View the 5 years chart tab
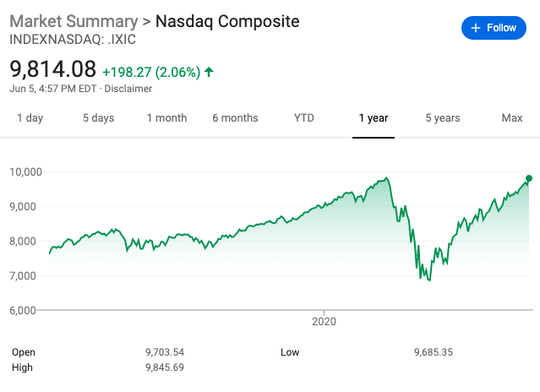 pos(442,118)
